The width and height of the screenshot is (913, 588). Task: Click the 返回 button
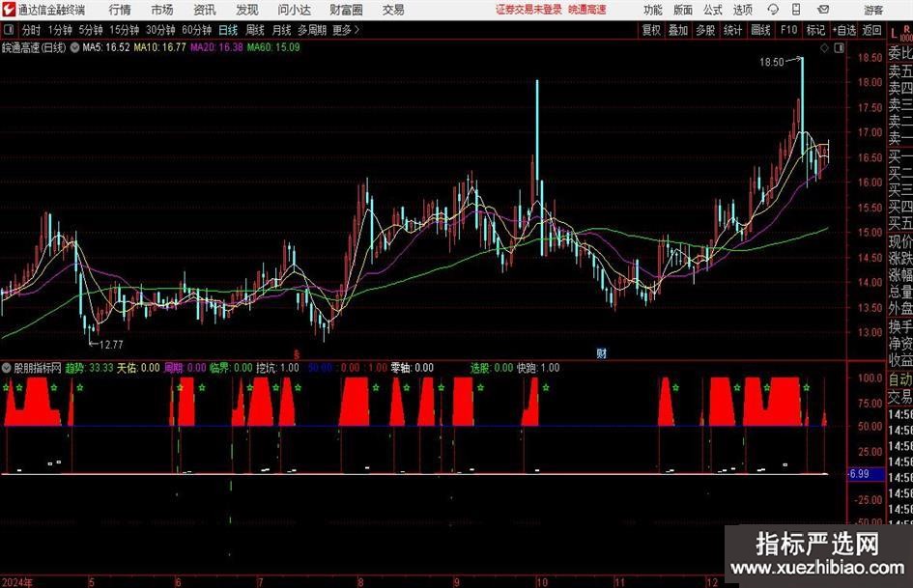click(x=871, y=30)
